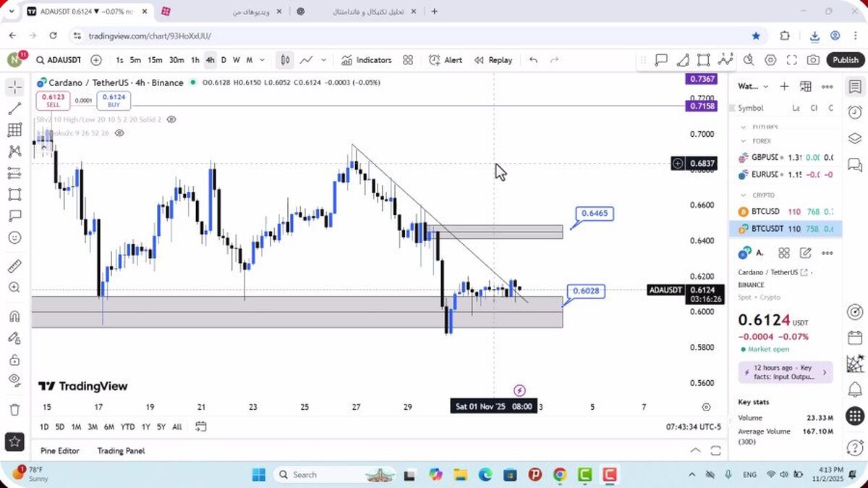
Task: Switch to 15m timeframe
Action: pos(156,60)
